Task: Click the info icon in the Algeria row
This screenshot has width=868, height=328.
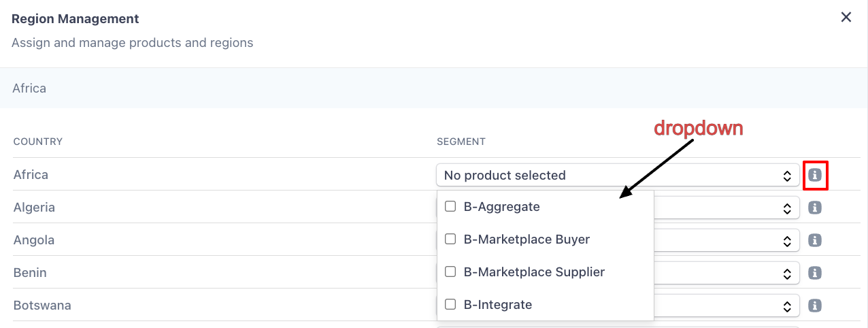Action: point(815,208)
